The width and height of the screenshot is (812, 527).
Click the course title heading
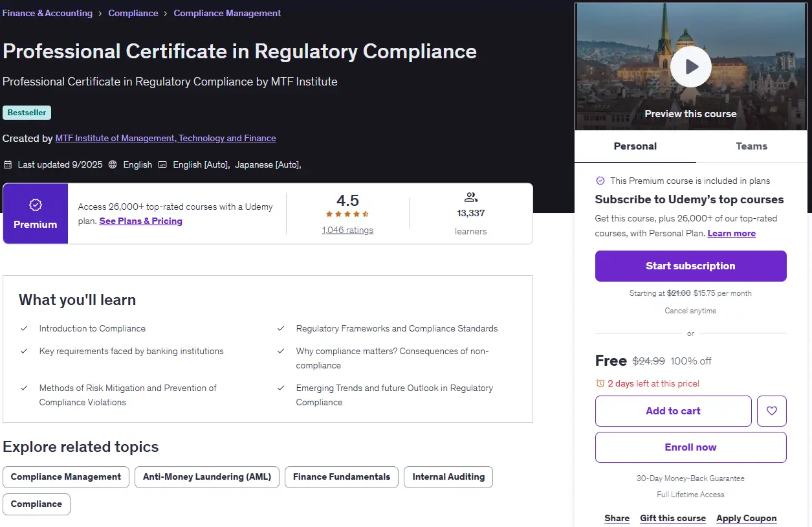click(239, 51)
